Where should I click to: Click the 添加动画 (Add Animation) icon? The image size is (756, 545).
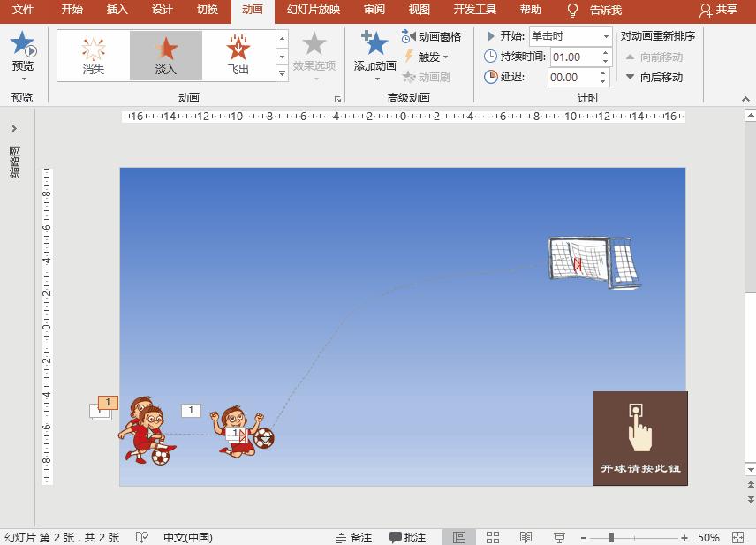point(374,44)
